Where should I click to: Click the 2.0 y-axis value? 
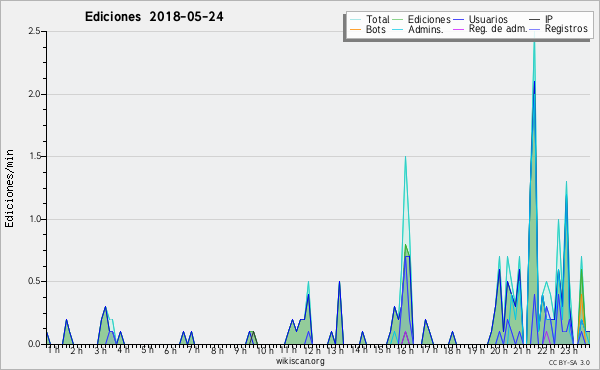[34, 94]
